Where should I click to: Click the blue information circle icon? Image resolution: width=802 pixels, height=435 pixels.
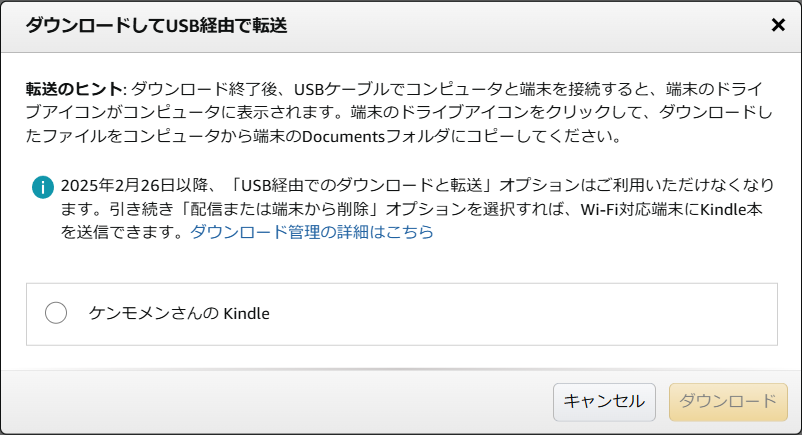42,187
